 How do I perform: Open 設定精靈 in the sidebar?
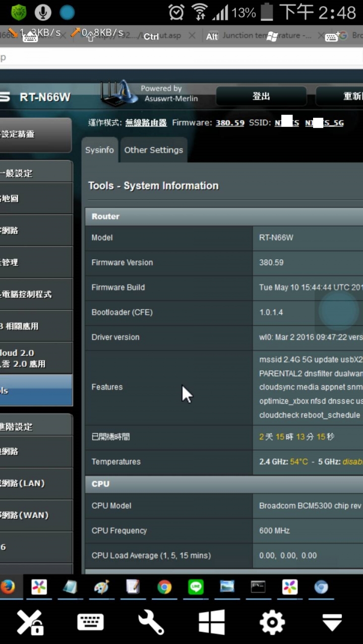pyautogui.click(x=36, y=134)
